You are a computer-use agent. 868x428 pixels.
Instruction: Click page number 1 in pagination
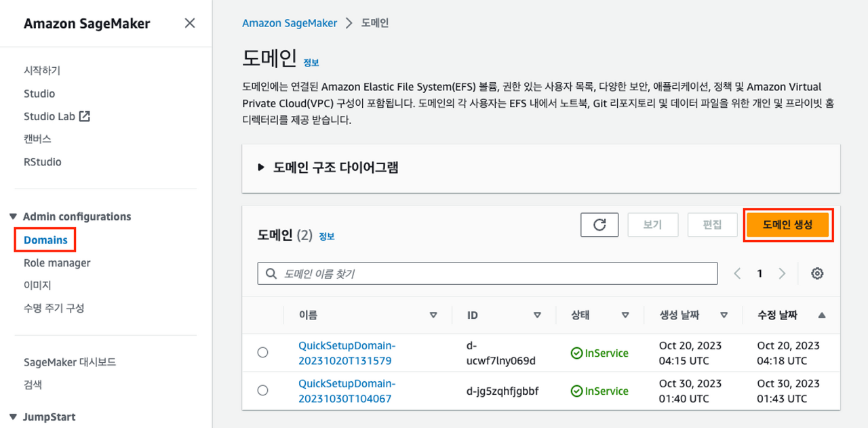(759, 273)
